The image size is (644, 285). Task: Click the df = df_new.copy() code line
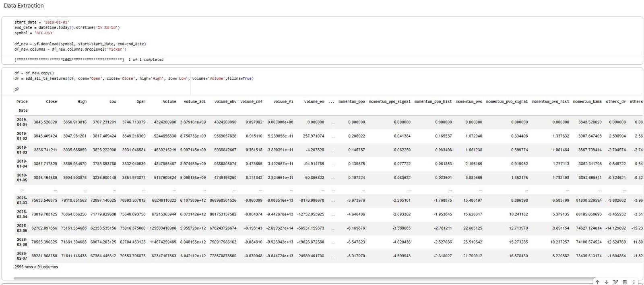tap(34, 73)
